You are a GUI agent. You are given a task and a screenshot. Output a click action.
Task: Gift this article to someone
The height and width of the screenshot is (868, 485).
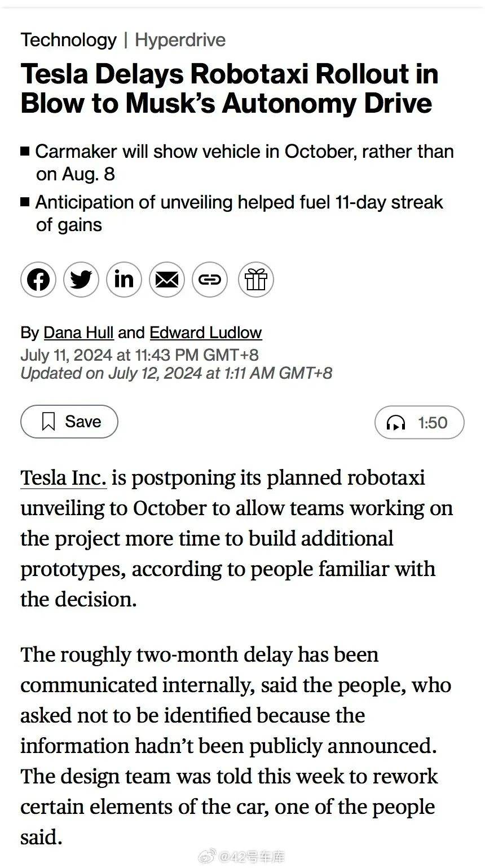click(x=255, y=279)
